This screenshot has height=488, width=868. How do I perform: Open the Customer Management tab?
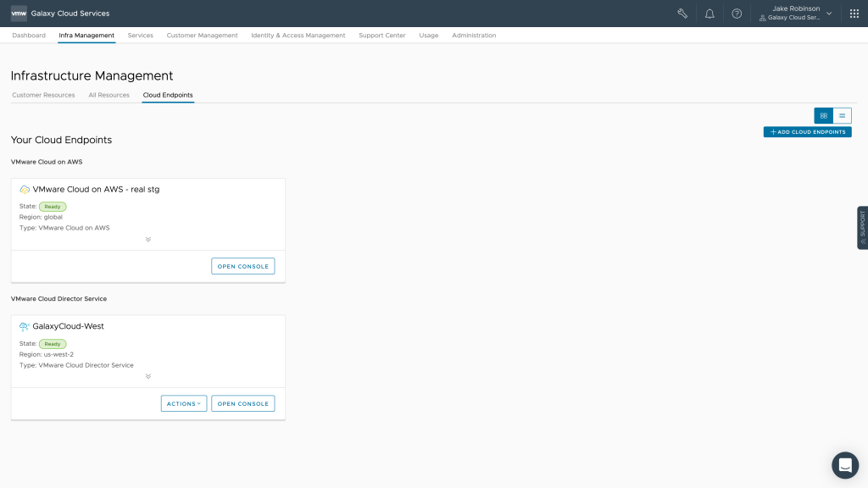(202, 36)
